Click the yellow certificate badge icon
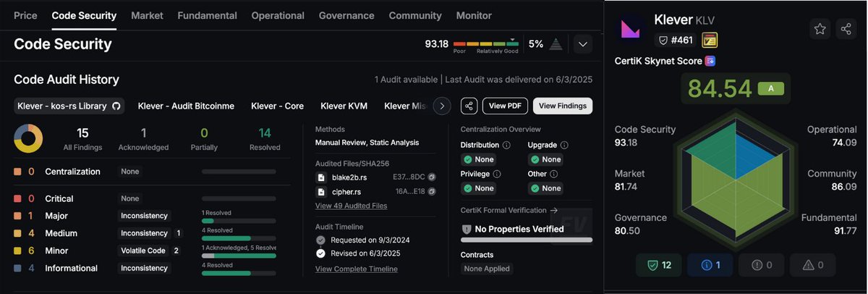The image size is (868, 294). [x=710, y=40]
